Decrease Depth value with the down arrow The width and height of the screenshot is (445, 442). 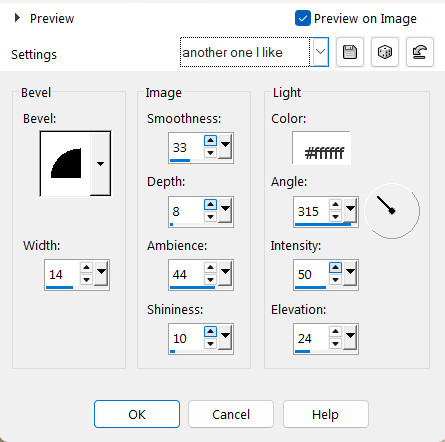(210, 217)
